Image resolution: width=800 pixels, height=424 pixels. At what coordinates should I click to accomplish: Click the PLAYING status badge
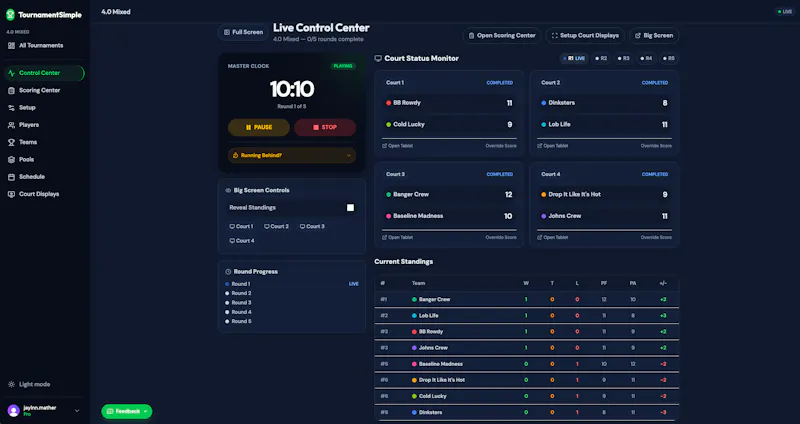[343, 66]
